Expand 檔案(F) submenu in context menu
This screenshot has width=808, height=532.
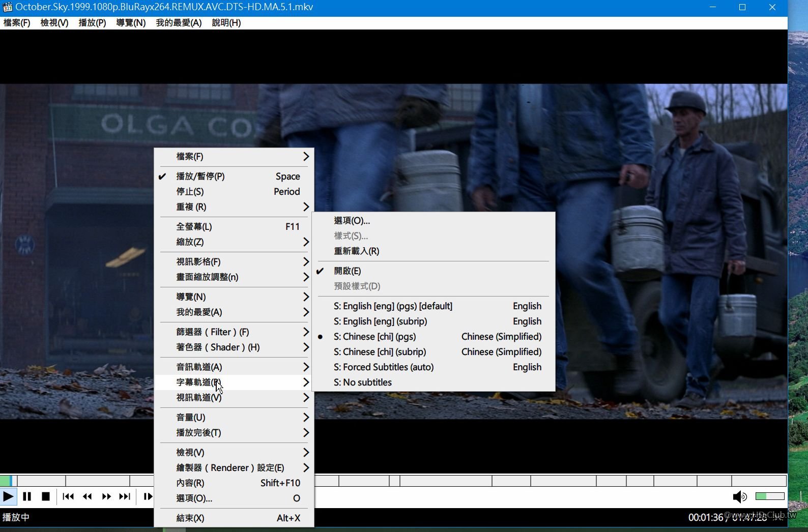(234, 157)
